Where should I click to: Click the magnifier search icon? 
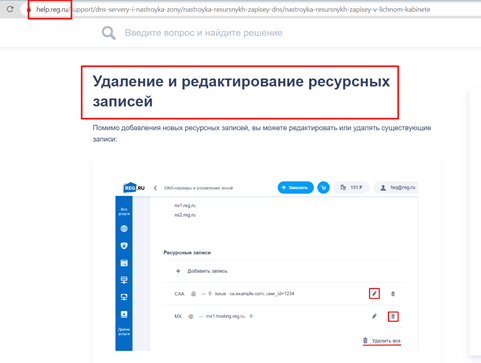click(x=109, y=33)
